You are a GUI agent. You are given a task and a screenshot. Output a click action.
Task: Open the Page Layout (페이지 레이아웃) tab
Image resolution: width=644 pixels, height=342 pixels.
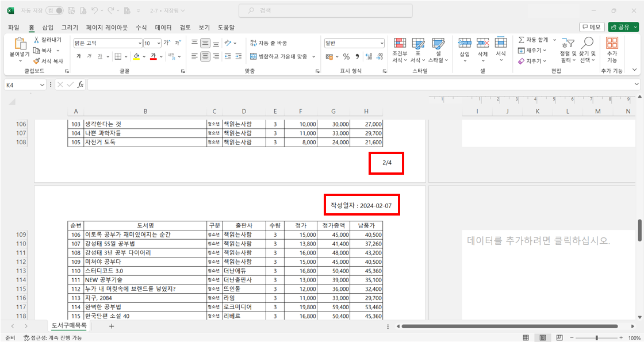tap(107, 28)
